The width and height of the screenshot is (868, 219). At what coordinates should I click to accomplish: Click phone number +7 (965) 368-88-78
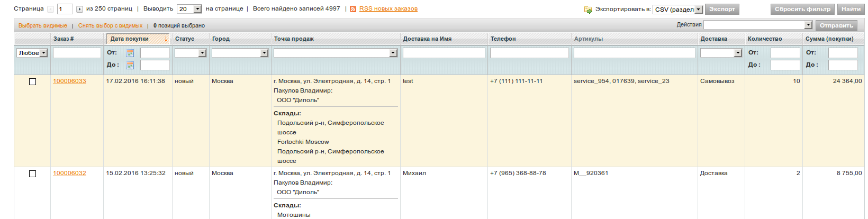(518, 174)
